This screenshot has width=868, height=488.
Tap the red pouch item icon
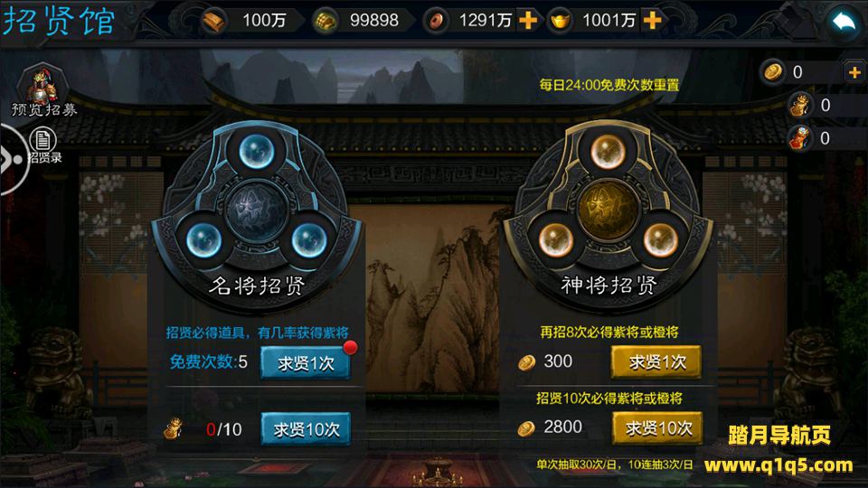coord(799,137)
